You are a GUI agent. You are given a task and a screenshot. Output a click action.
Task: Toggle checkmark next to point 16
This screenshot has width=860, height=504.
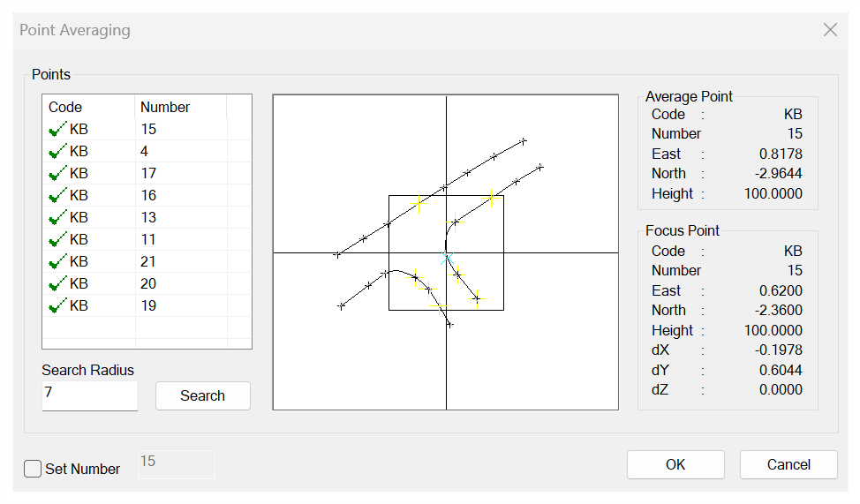(57, 196)
